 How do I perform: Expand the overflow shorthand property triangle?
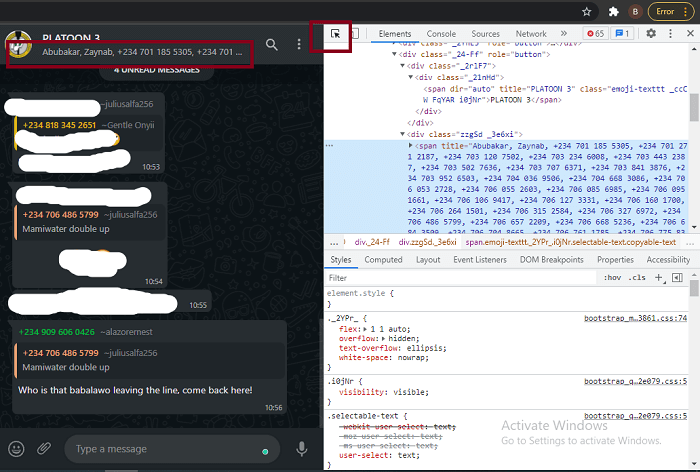tap(383, 338)
